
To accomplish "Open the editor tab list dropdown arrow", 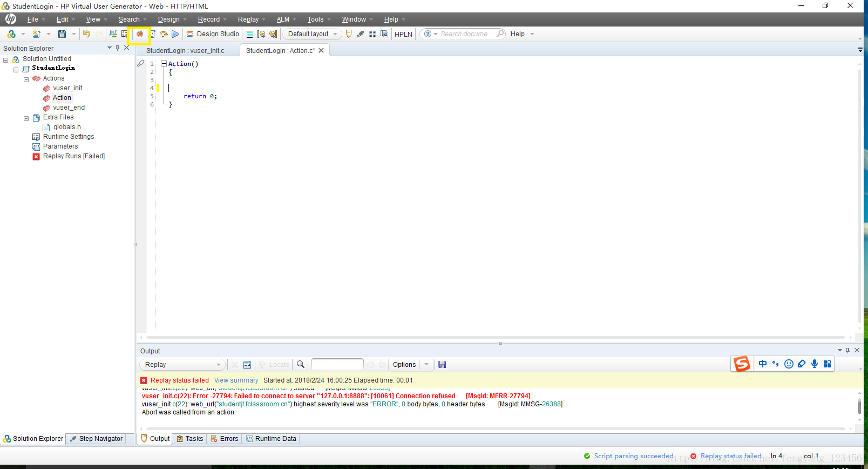I will click(x=860, y=50).
